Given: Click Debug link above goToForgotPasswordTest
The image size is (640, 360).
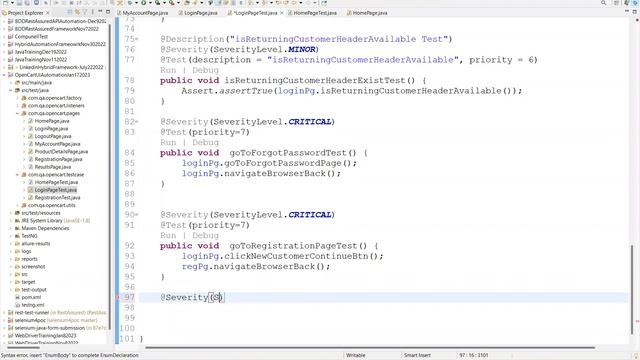Looking at the screenshot, I should 206,142.
